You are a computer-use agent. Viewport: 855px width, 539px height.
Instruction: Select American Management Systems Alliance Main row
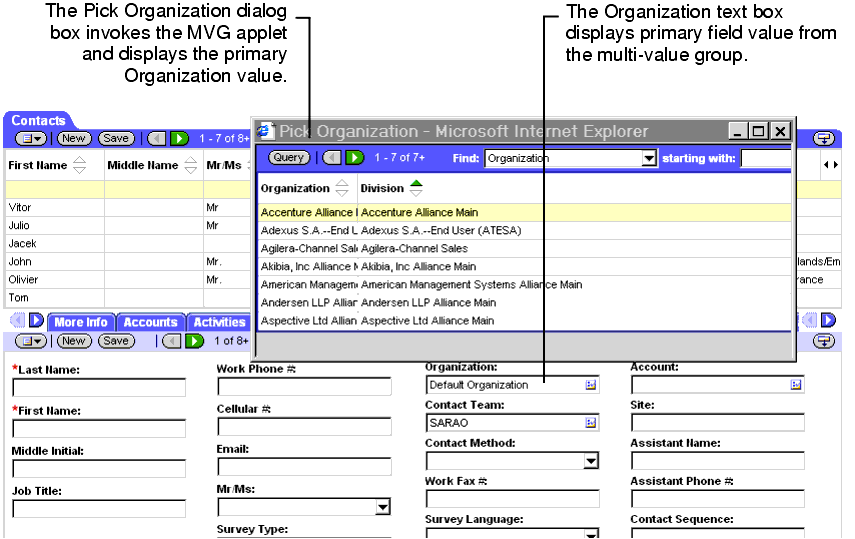(524, 284)
